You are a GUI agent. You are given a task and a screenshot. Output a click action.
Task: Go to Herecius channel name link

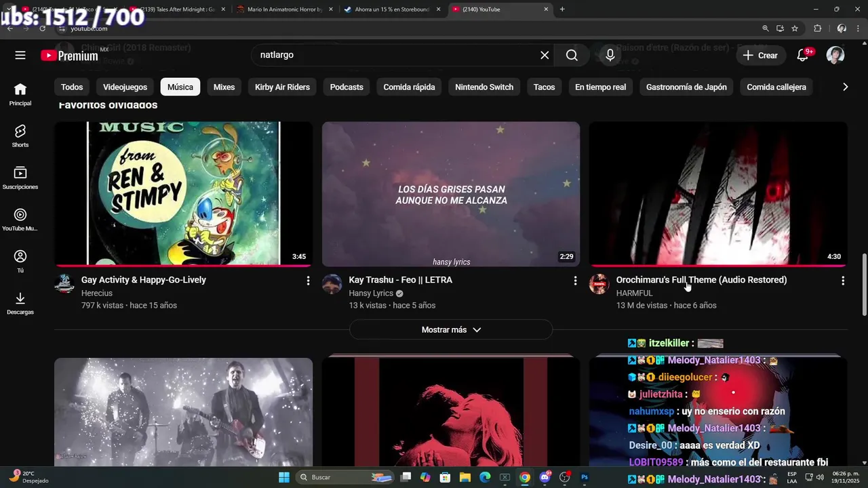pos(97,293)
